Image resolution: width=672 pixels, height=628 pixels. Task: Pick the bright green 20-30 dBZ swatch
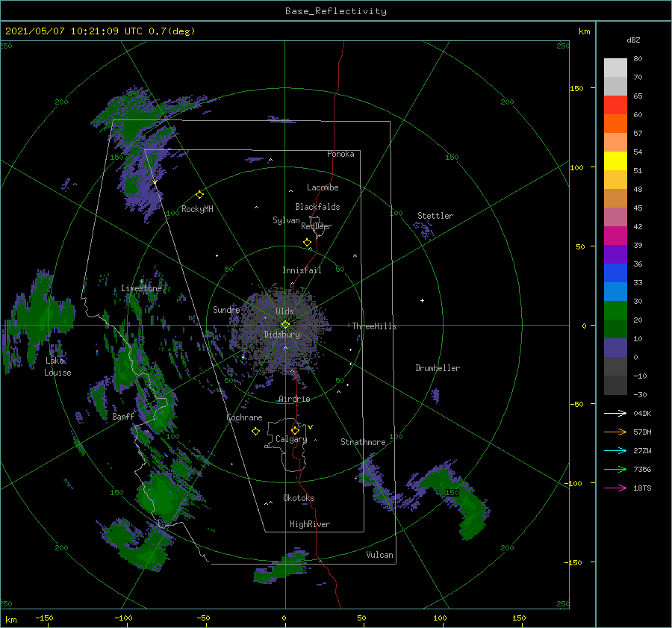coord(615,311)
